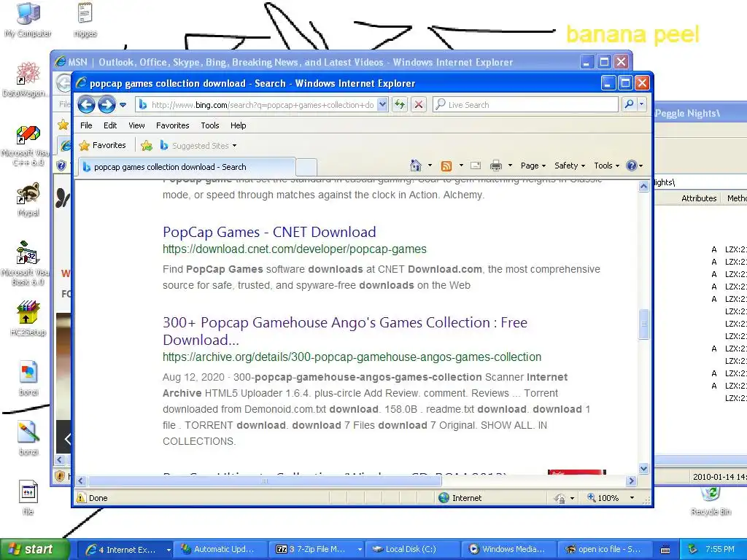Open the Safety dropdown menu
The width and height of the screenshot is (747, 560).
click(569, 166)
